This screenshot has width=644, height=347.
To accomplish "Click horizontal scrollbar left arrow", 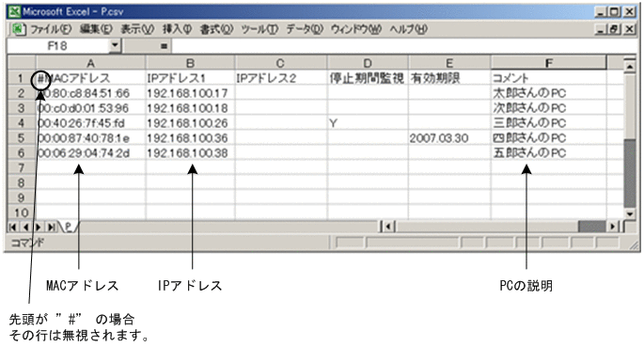I will 388,227.
